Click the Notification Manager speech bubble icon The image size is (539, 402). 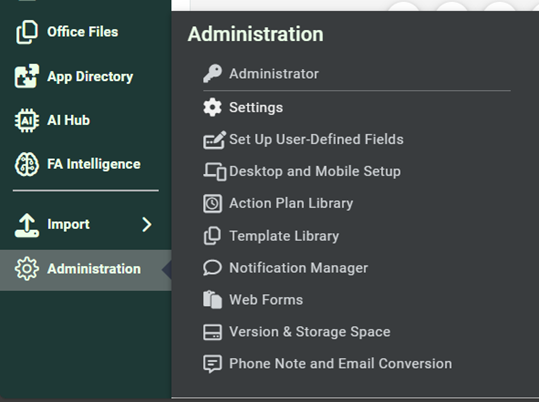(212, 268)
